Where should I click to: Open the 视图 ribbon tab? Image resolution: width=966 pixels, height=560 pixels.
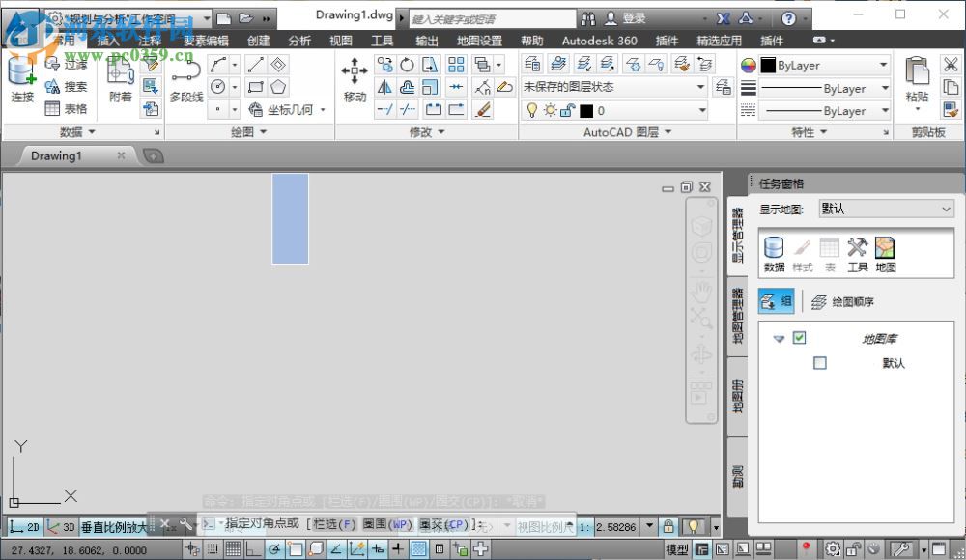[341, 40]
